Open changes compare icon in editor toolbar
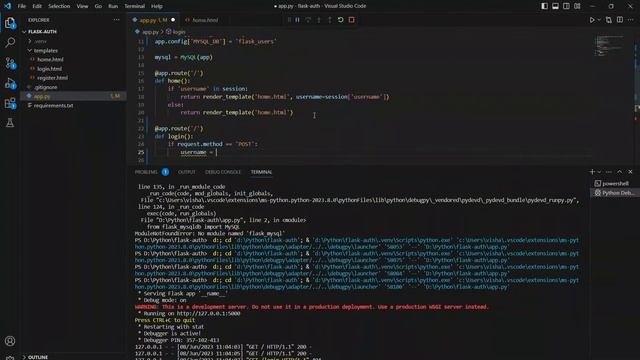 pyautogui.click(x=609, y=20)
